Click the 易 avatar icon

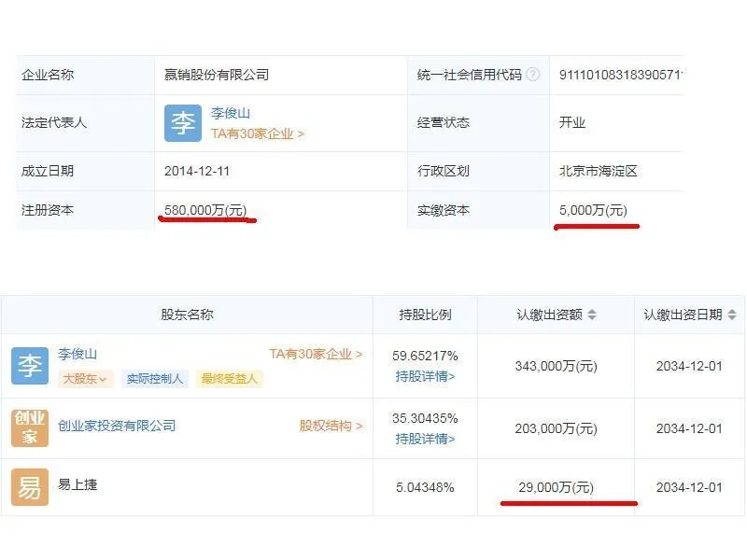[x=30, y=487]
